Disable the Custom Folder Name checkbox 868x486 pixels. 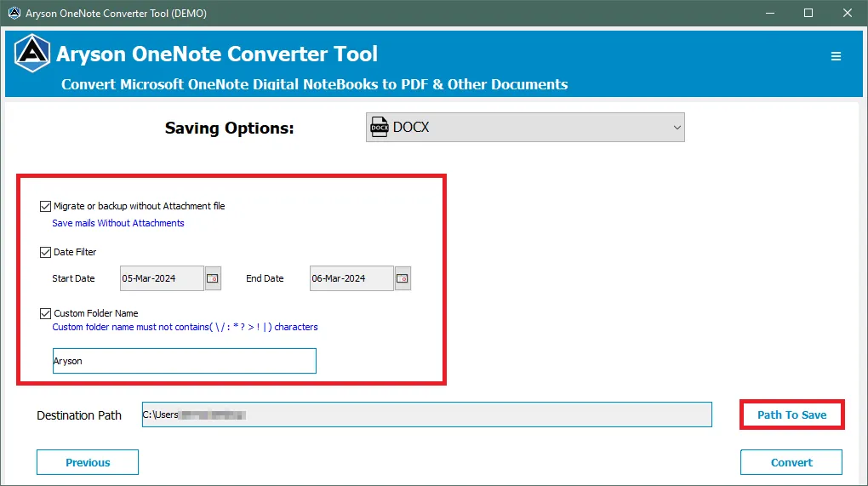(45, 314)
